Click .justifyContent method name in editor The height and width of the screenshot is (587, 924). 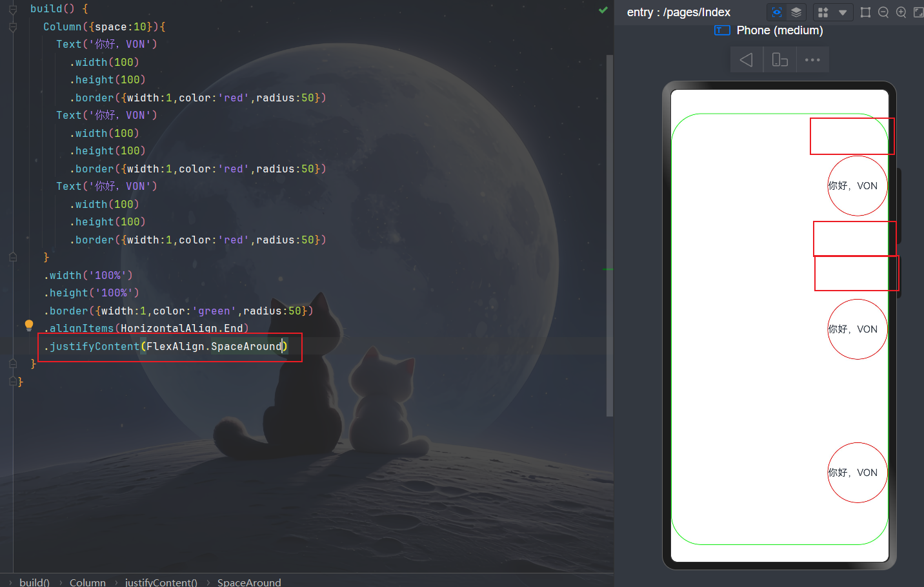click(92, 347)
